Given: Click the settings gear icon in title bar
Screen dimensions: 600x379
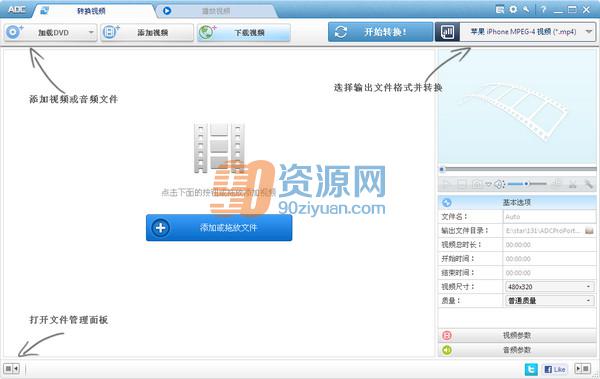Looking at the screenshot, I should click(x=513, y=10).
